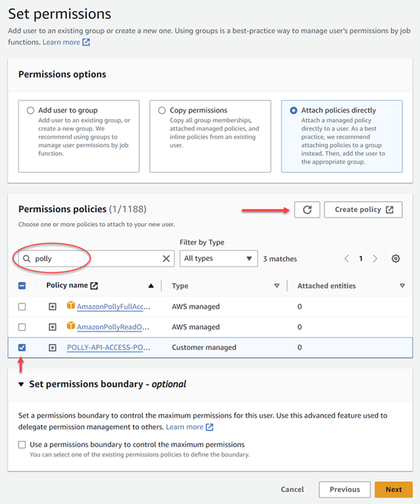The image size is (420, 504).
Task: Refresh the permissions policies list
Action: coord(307,209)
